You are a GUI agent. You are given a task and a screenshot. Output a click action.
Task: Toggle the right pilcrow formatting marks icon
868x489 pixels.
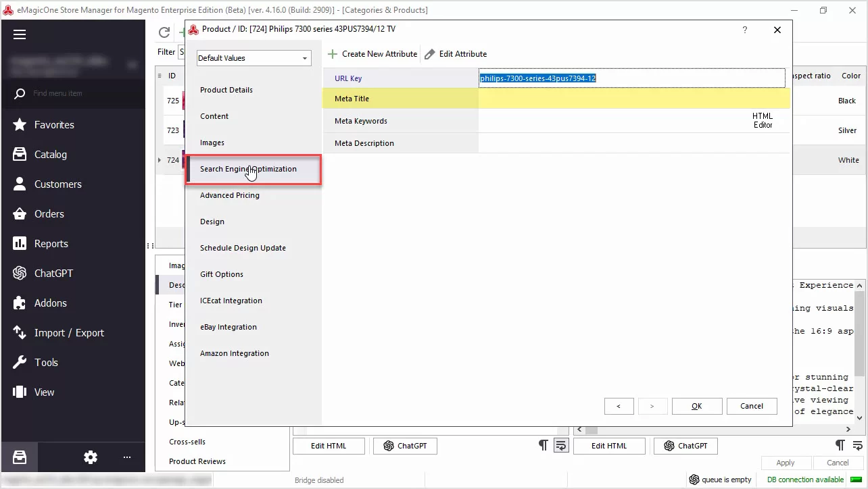(840, 445)
